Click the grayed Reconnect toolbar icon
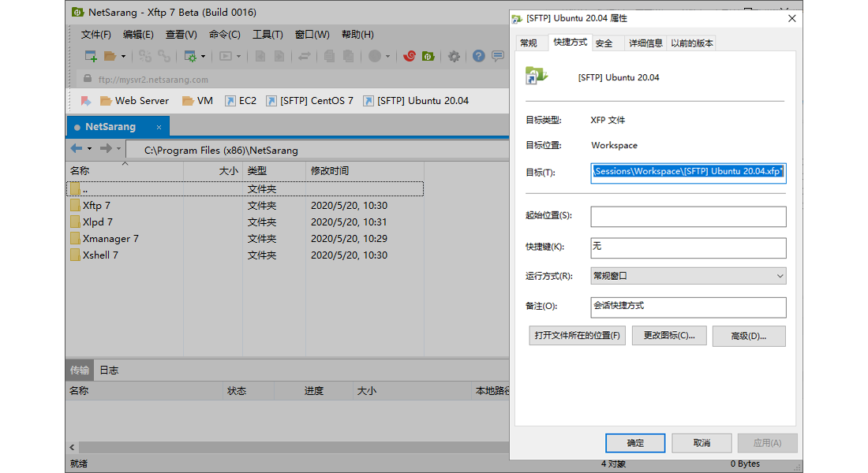 click(145, 56)
